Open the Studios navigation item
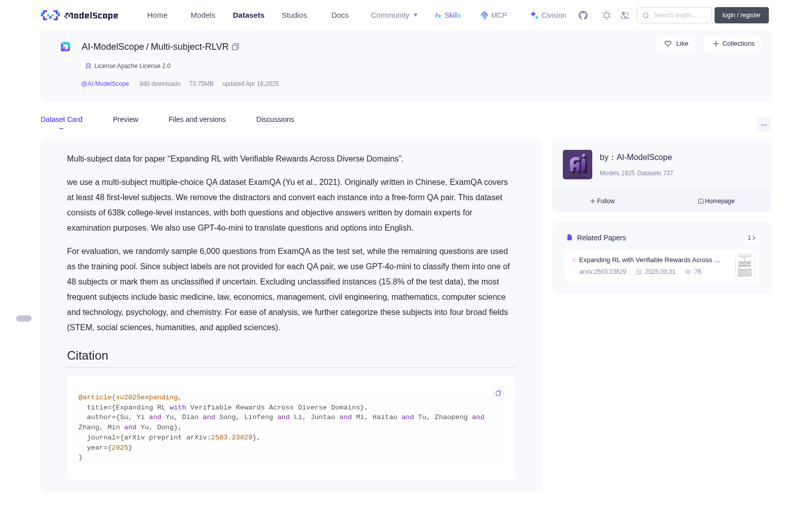The width and height of the screenshot is (812, 508). 294,15
